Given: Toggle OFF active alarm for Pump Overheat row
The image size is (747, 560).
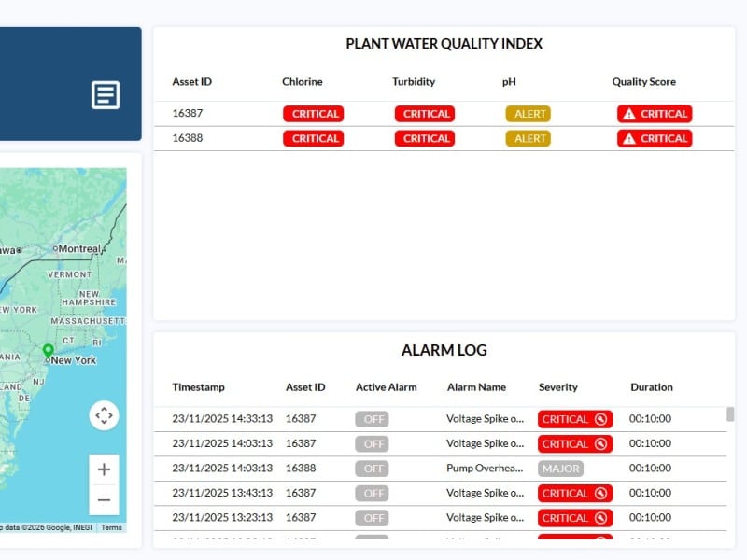Looking at the screenshot, I should point(372,469).
